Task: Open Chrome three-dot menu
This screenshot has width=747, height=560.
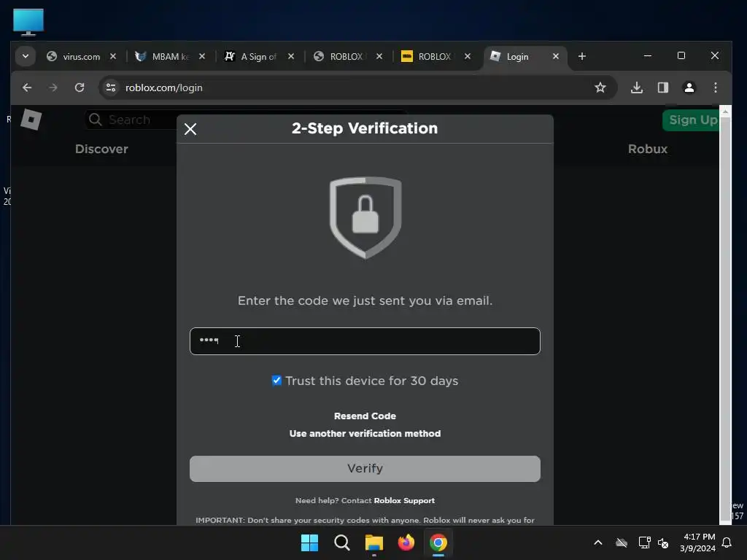Action: click(716, 87)
